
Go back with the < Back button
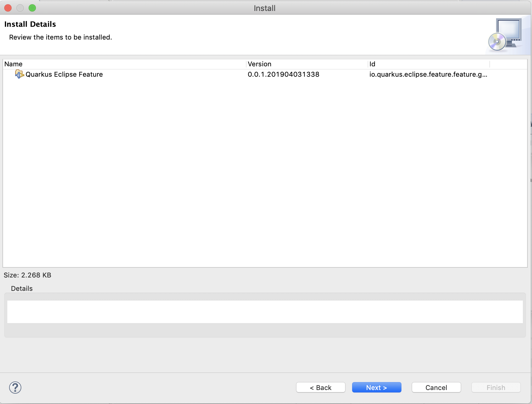point(320,388)
